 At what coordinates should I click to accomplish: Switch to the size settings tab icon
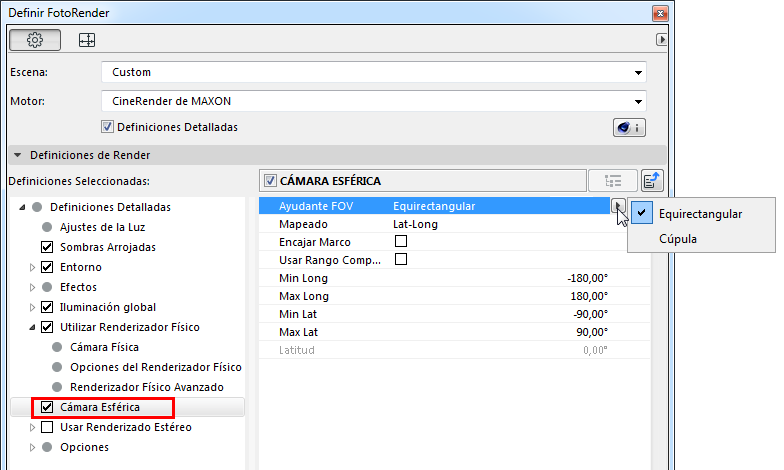coord(87,40)
